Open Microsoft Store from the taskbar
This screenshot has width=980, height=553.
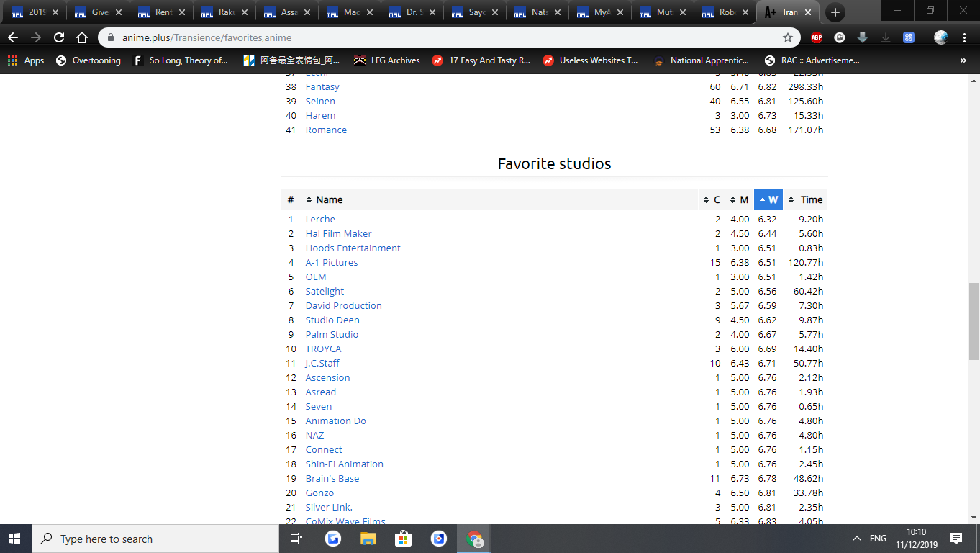tap(403, 539)
